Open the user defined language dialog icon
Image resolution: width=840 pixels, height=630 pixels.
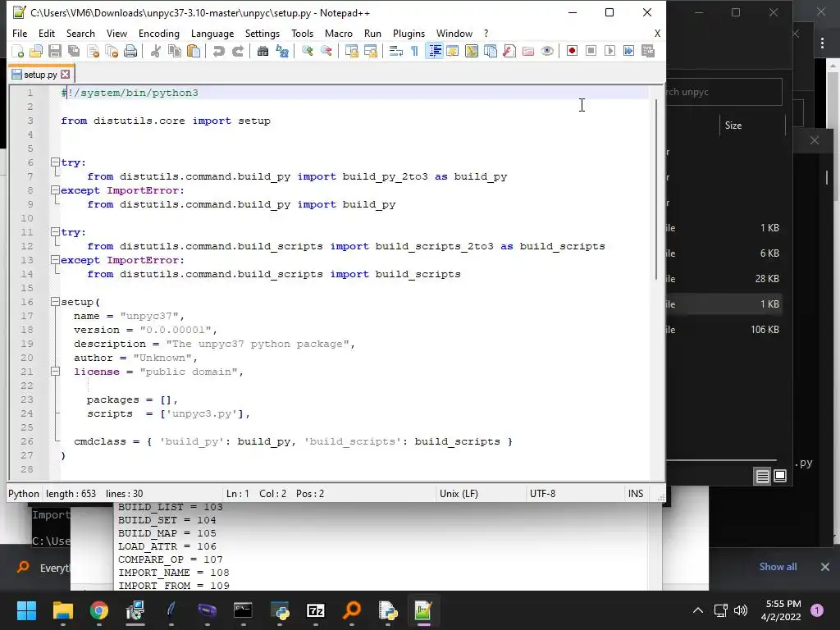453,51
